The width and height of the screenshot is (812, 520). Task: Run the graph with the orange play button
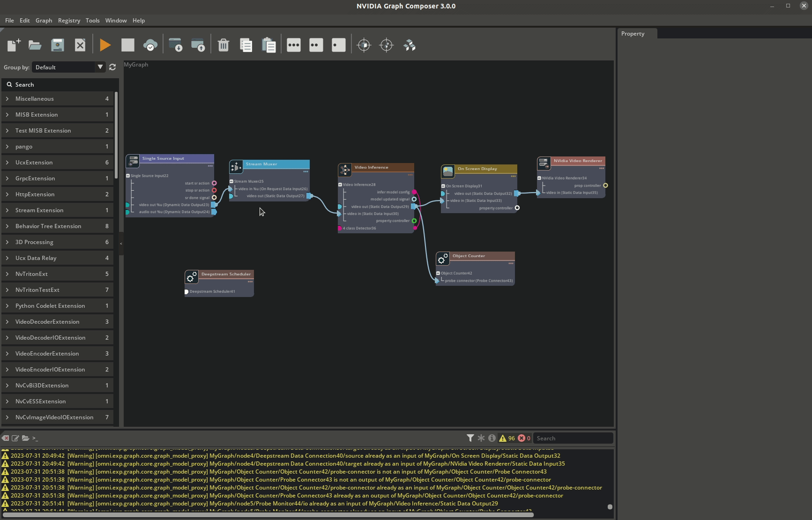[x=105, y=45]
